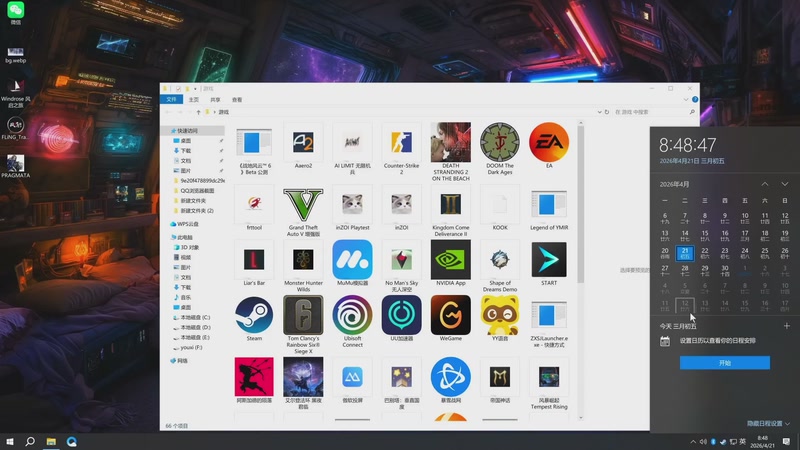Open Explorer help question icon
The image size is (800, 450).
[695, 99]
